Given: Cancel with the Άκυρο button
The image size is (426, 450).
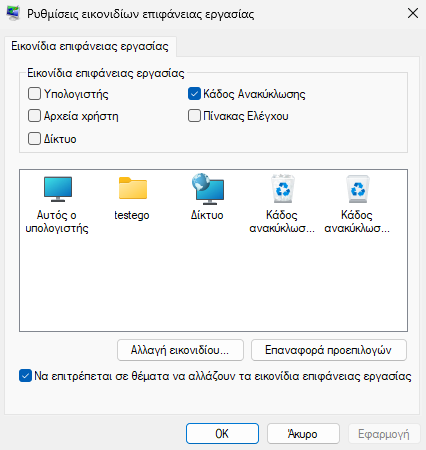Looking at the screenshot, I should (x=303, y=434).
